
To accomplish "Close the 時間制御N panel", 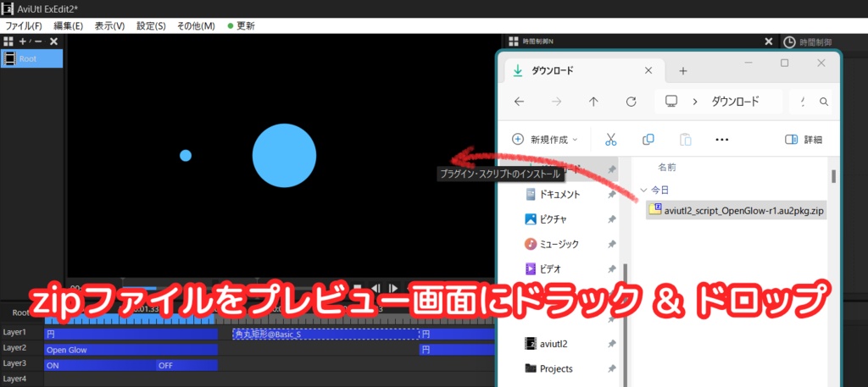I will tap(768, 41).
